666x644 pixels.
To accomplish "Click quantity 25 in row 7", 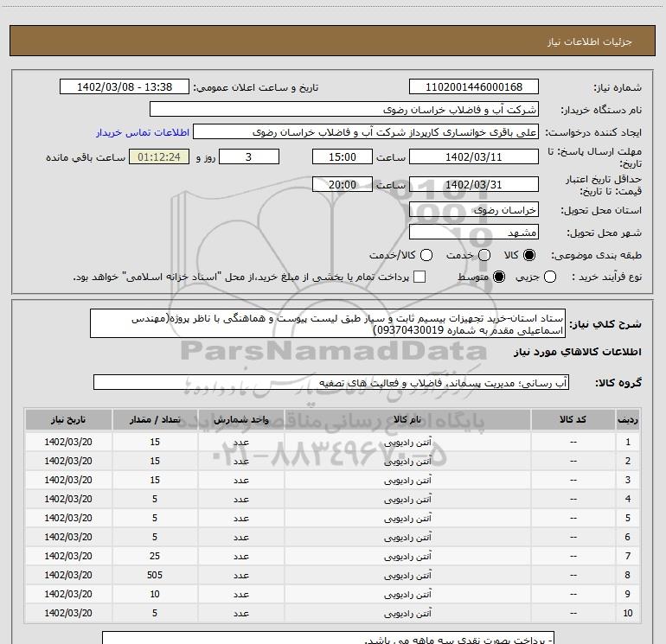I will click(x=155, y=556).
